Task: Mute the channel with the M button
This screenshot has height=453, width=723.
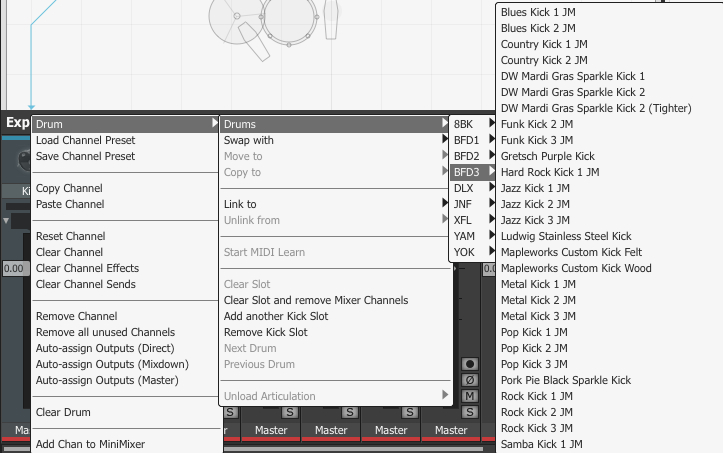Action: tap(469, 396)
